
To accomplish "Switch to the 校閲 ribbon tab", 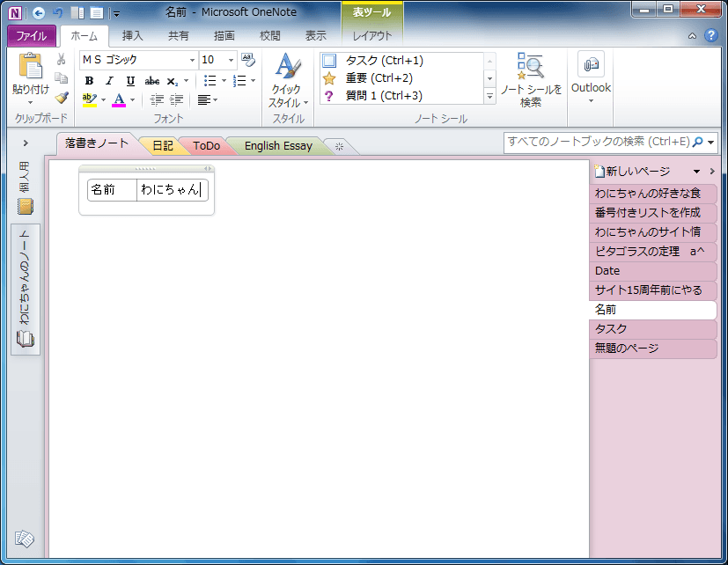I will point(269,36).
